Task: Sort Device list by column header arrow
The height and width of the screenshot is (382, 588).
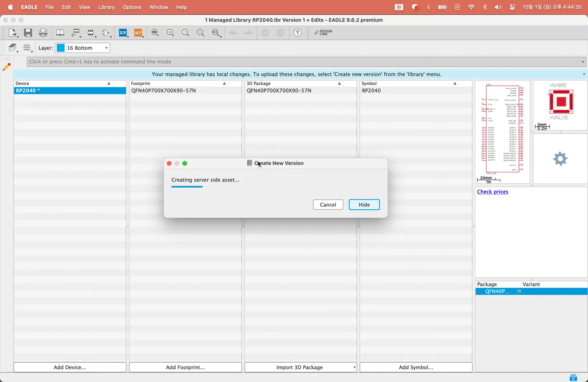Action: click(109, 83)
